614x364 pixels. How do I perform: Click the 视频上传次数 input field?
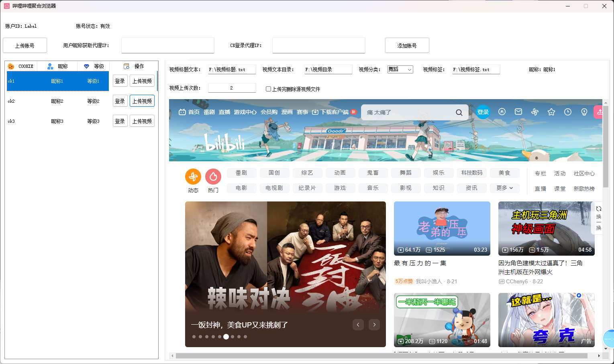point(232,88)
